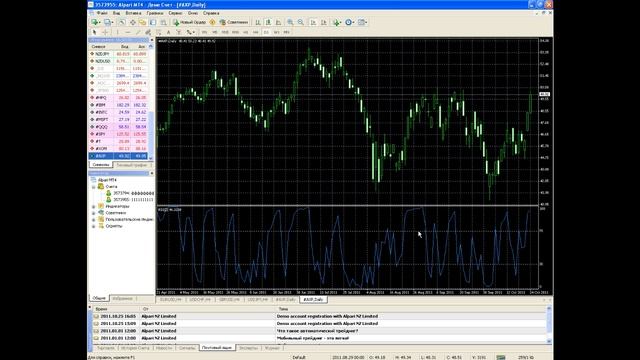Select the Vertical Line drawing tool
The height and width of the screenshot is (360, 640).
coord(118,32)
